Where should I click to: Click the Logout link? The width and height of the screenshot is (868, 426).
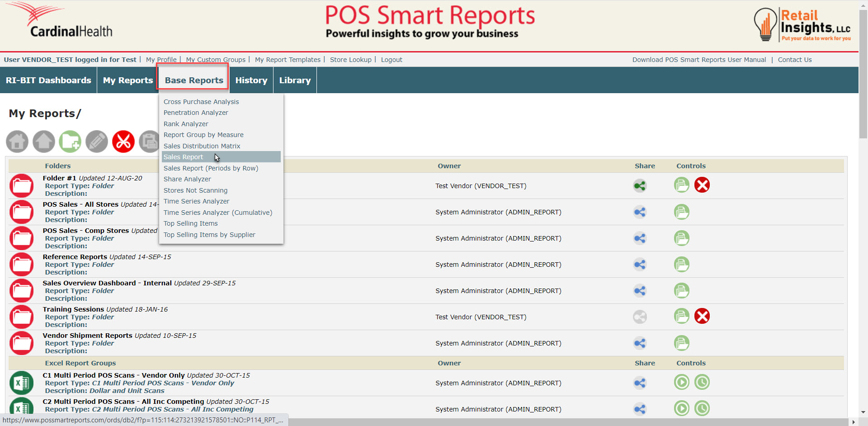point(392,60)
